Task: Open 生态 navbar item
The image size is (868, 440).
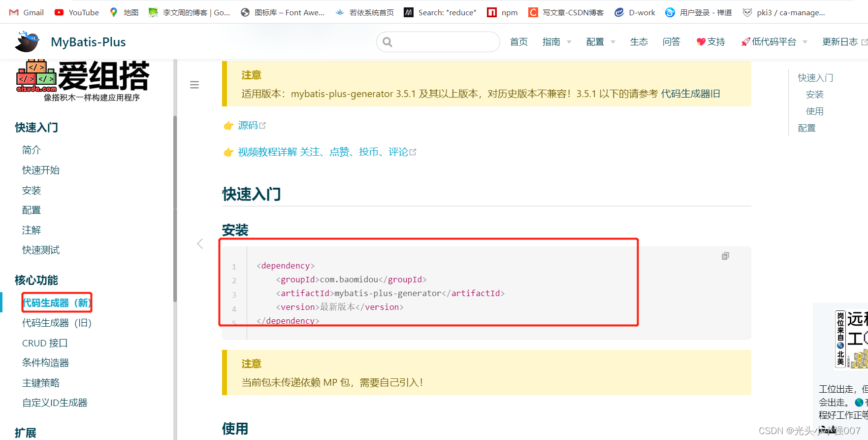Action: (639, 42)
